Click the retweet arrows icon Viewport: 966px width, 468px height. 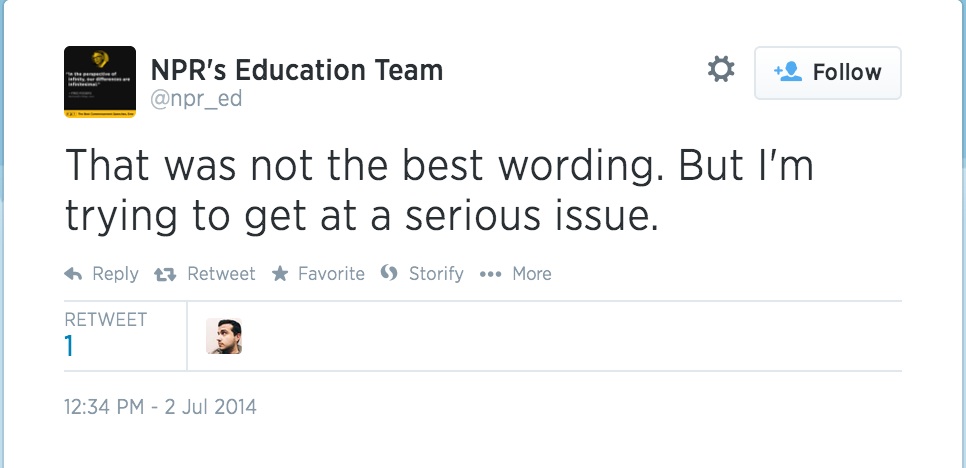(165, 274)
